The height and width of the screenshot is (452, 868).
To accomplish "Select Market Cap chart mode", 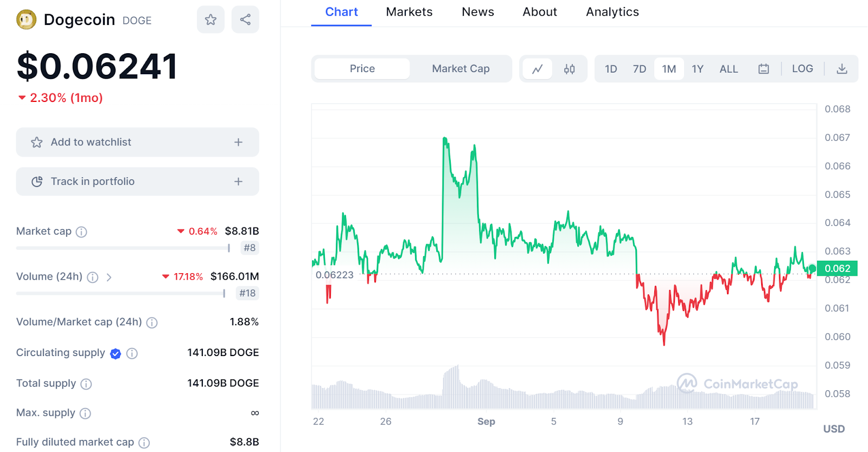I will [461, 69].
